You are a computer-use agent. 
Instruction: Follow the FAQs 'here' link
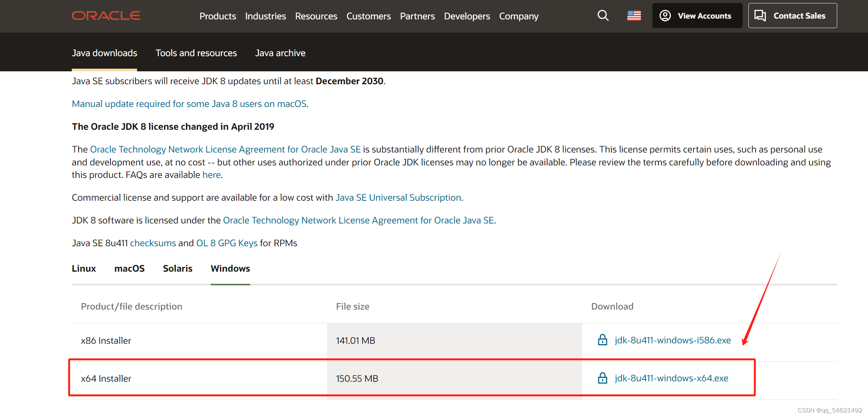211,175
